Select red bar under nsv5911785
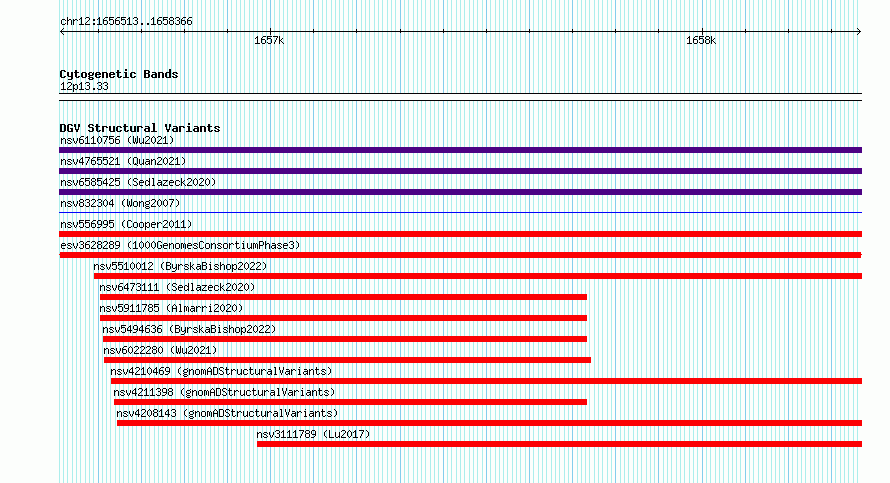The width and height of the screenshot is (890, 483). 343,318
